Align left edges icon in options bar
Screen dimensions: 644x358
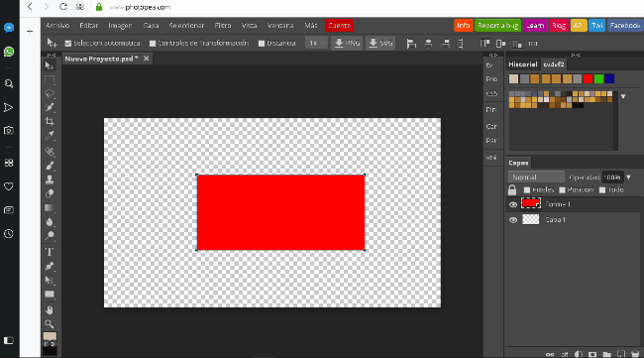[411, 44]
